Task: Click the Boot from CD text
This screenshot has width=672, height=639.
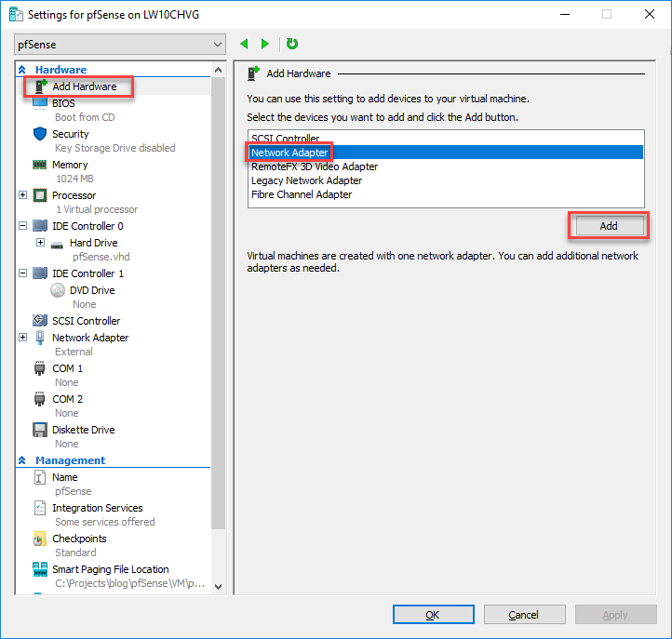Action: (x=85, y=117)
